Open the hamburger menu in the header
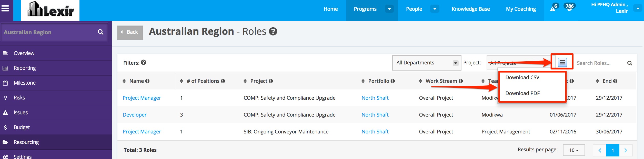Viewport: 644px width, 159px height. pyautogui.click(x=5, y=9)
